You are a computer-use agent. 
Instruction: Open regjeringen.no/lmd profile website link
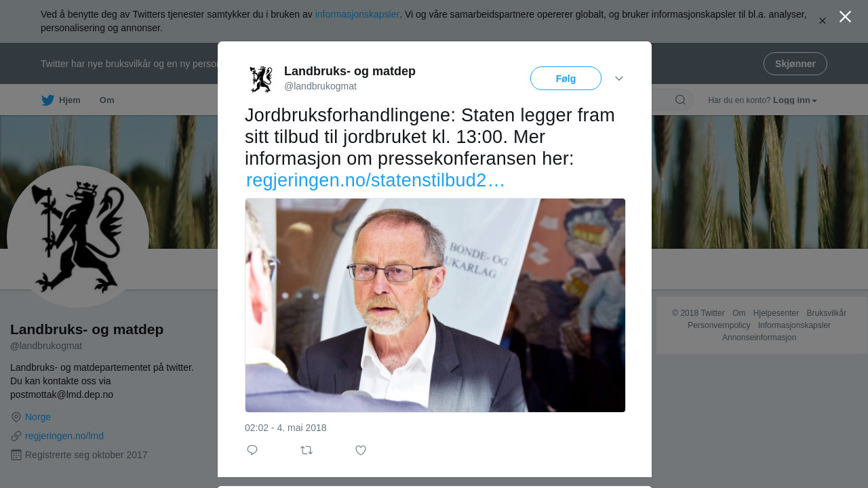[64, 436]
